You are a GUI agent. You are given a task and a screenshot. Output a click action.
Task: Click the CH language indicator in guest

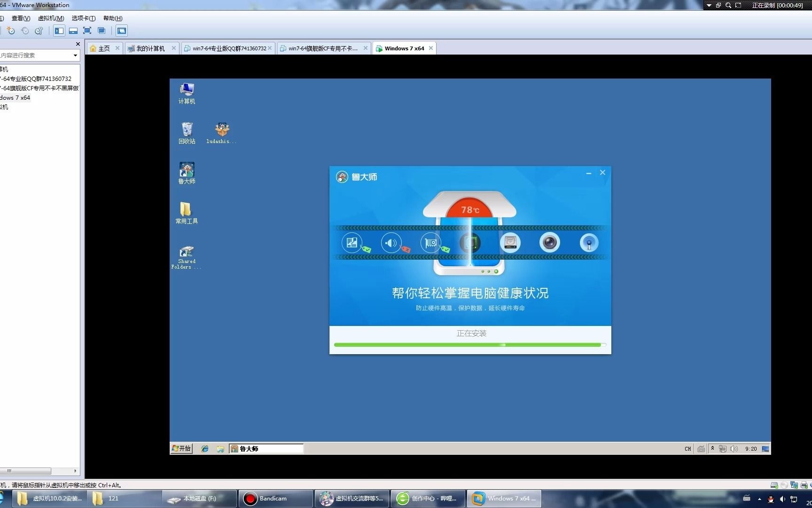pos(687,449)
